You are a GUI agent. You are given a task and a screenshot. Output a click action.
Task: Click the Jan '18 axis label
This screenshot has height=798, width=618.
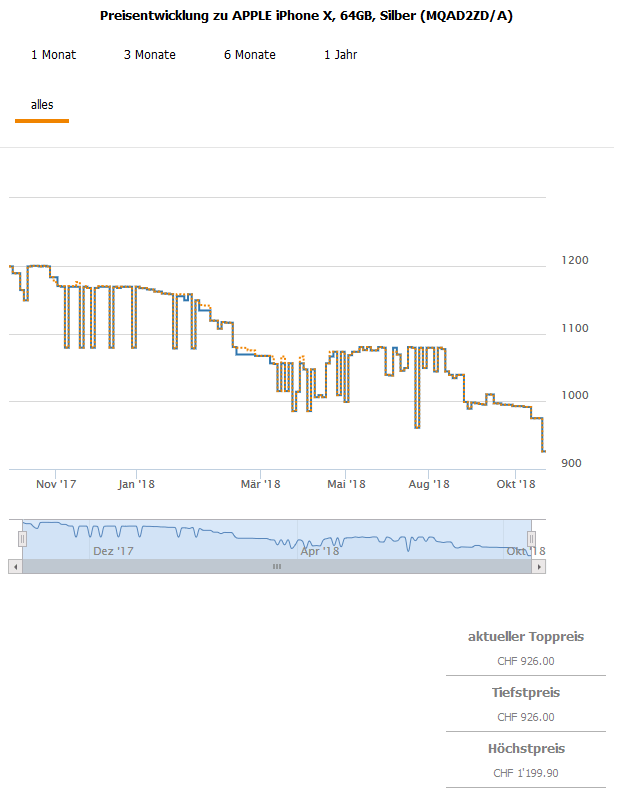[x=136, y=484]
